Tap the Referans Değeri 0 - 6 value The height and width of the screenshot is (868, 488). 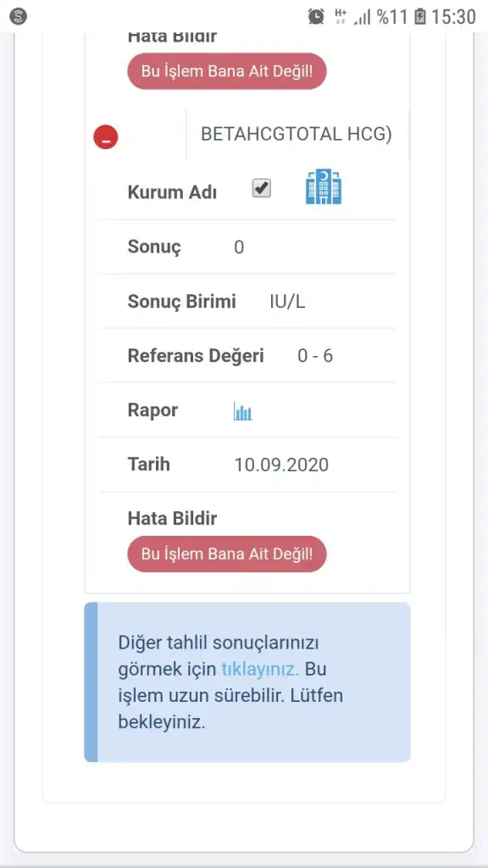click(315, 356)
